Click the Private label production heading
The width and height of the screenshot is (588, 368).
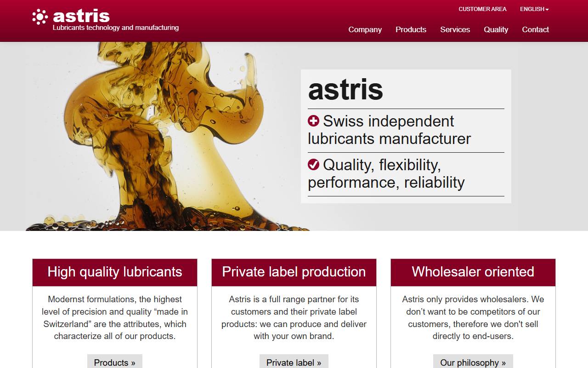click(294, 272)
